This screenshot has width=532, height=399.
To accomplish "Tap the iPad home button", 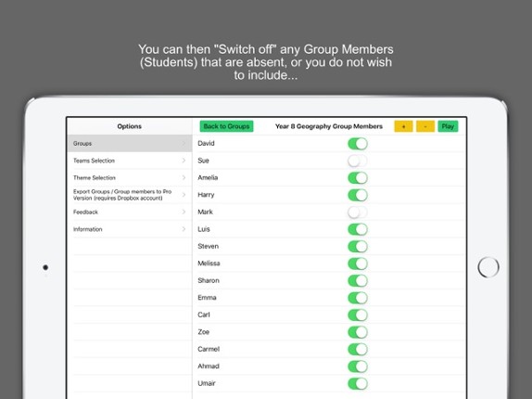I will [x=488, y=267].
